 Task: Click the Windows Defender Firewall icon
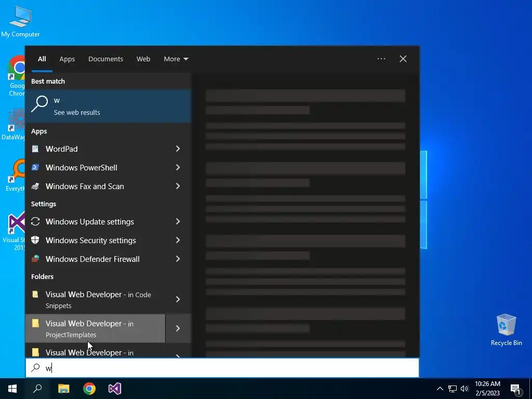click(35, 259)
